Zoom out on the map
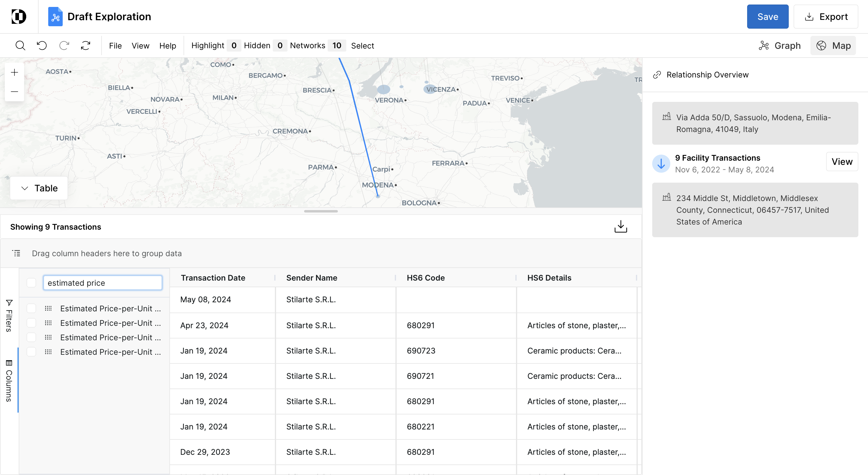Image resolution: width=868 pixels, height=475 pixels. (14, 92)
